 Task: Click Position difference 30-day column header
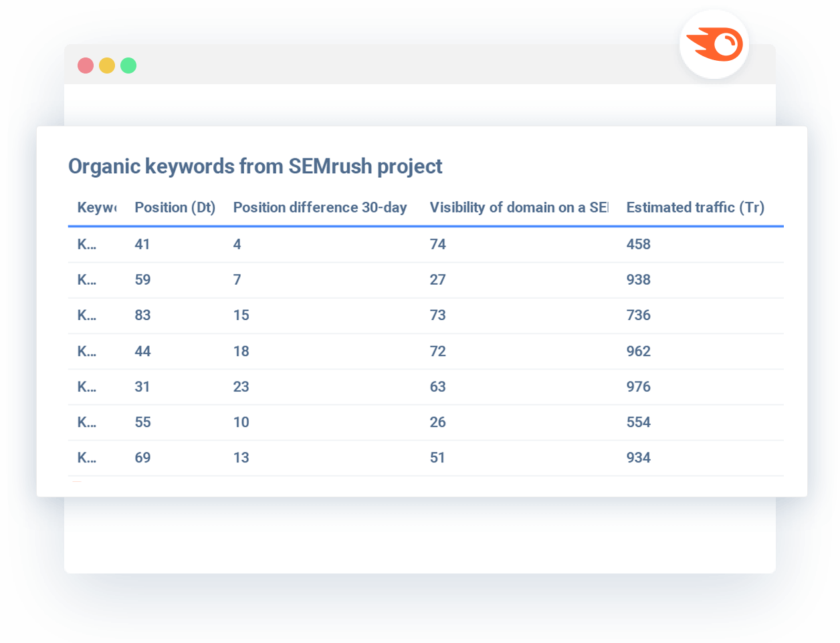point(320,207)
